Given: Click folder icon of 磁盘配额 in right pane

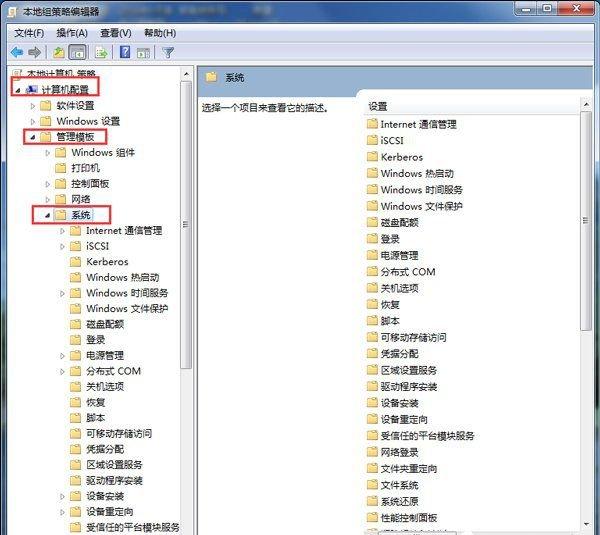Looking at the screenshot, I should pos(372,222).
